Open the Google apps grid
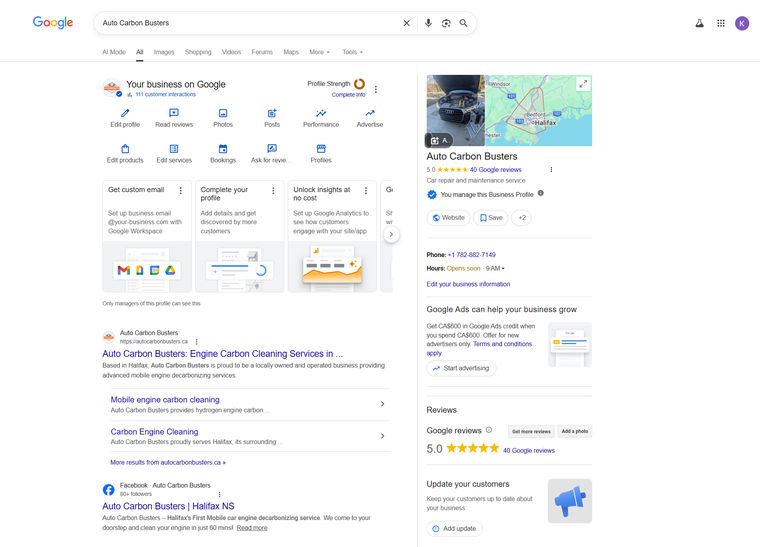760x547 pixels. pos(721,23)
